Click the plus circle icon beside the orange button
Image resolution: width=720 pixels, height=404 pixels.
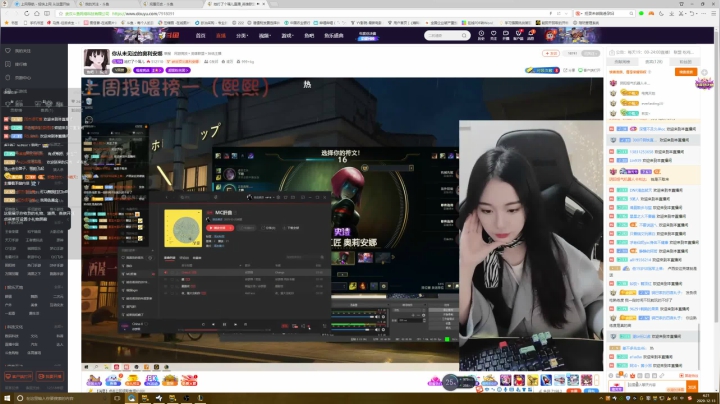tap(704, 72)
